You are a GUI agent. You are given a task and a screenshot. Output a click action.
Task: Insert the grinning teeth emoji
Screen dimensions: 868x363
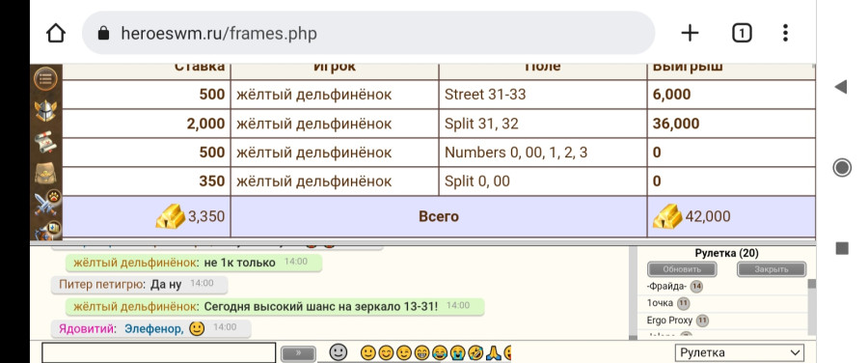pyautogui.click(x=421, y=352)
